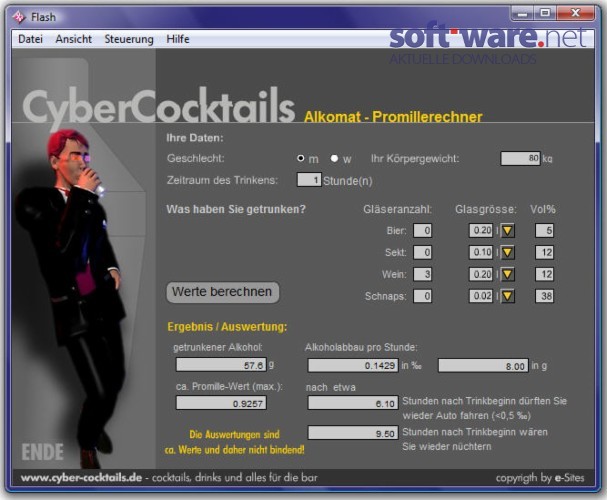Screen dimensions: 607x500
Task: Click the Ergebnis / Auswertung heading
Action: [227, 327]
